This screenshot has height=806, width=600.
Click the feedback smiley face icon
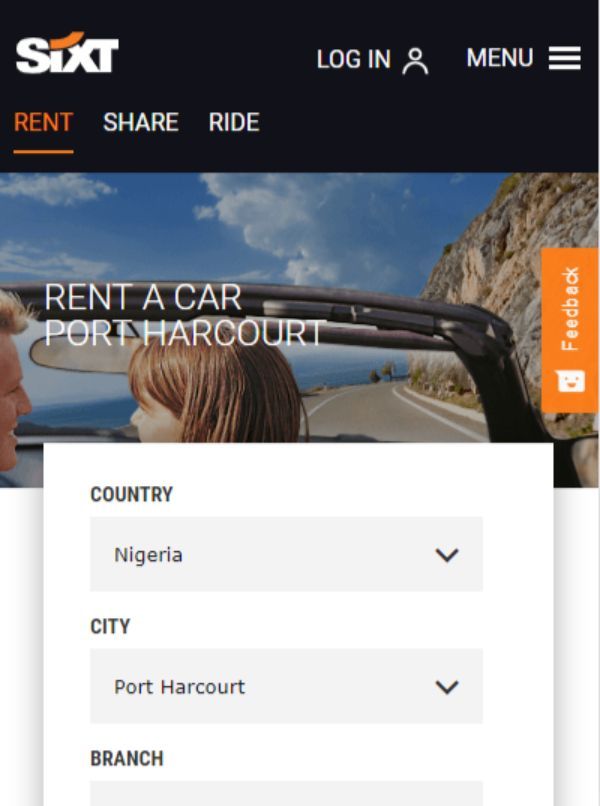click(x=571, y=381)
